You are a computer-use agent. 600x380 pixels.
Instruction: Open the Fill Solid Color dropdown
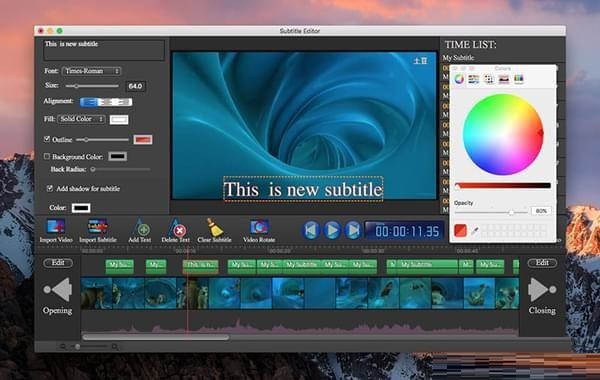click(82, 119)
